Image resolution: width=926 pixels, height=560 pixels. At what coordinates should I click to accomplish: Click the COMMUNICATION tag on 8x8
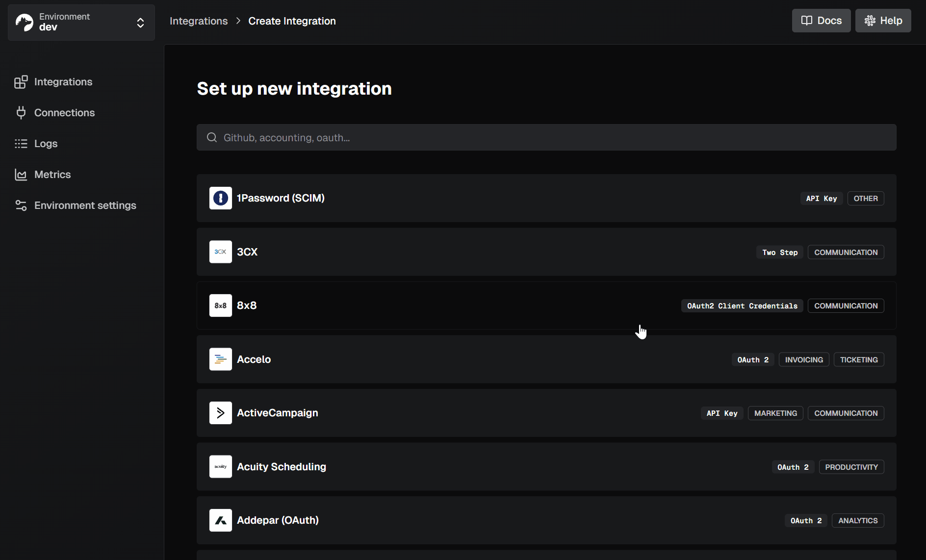[x=846, y=306]
